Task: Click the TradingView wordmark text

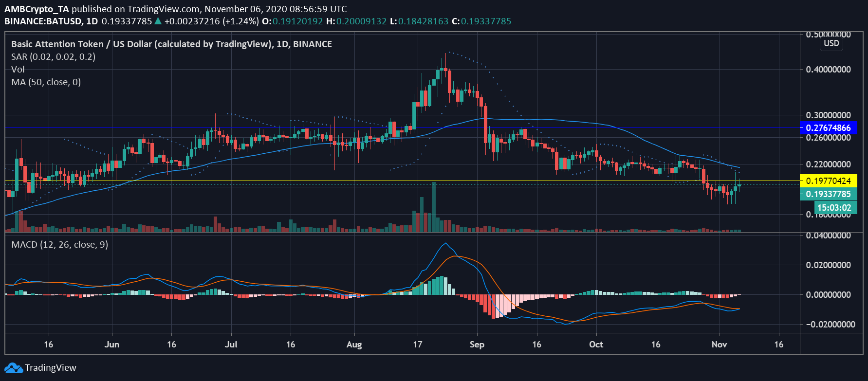Action: click(51, 368)
